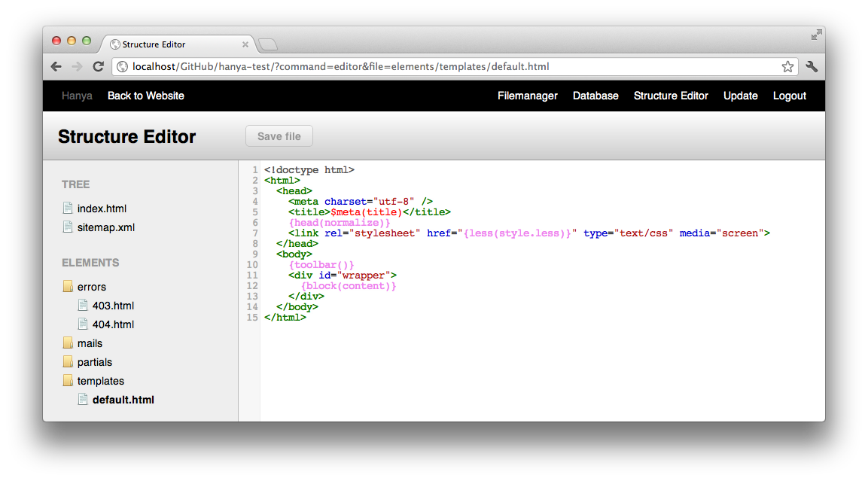Click the site info icon in the address bar
Image resolution: width=868 pixels, height=481 pixels.
click(x=122, y=66)
